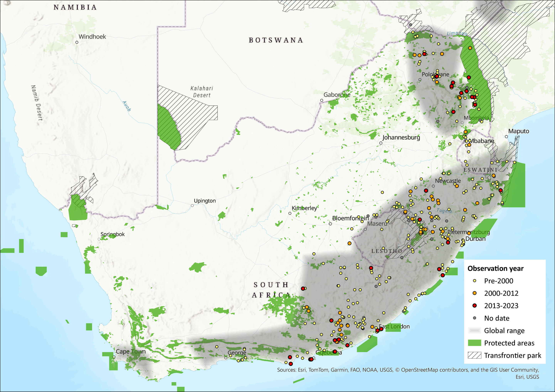Click the Johannesburg city label

coord(401,137)
